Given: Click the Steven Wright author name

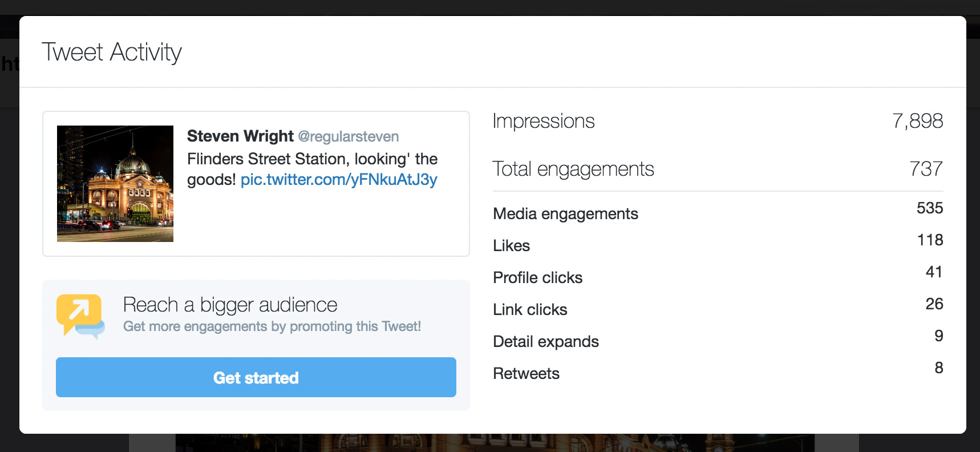Looking at the screenshot, I should (x=240, y=136).
